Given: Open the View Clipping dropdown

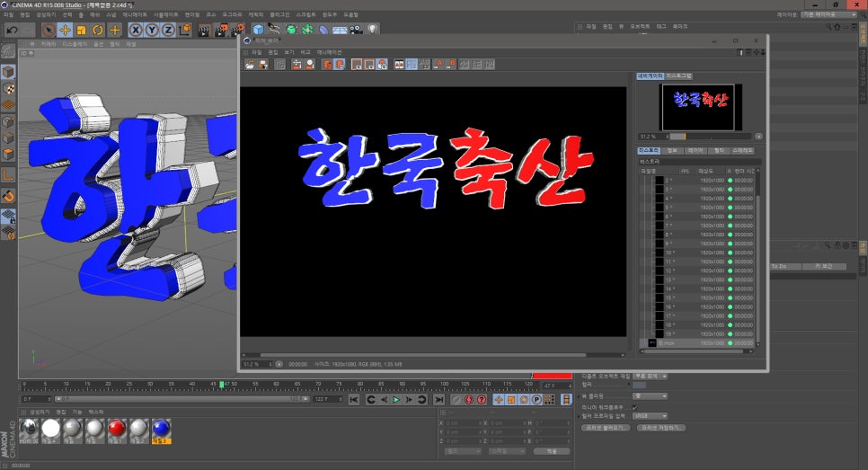Looking at the screenshot, I should point(650,396).
